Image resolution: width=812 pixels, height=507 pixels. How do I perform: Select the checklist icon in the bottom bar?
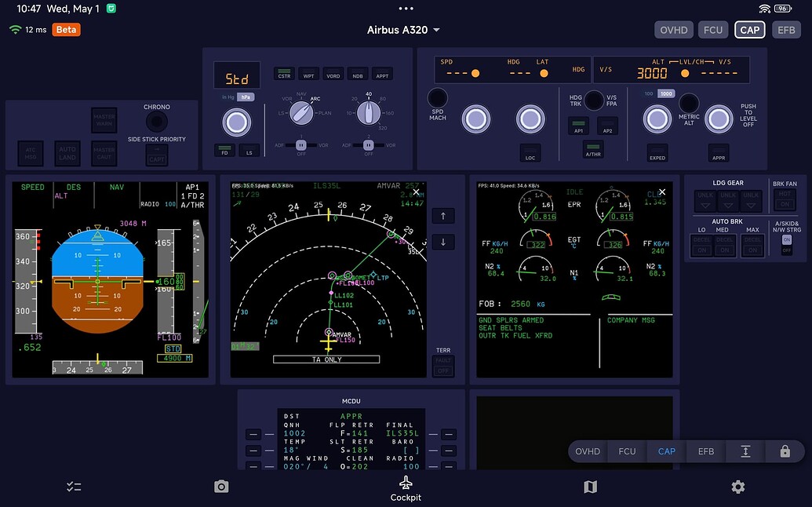coord(74,487)
